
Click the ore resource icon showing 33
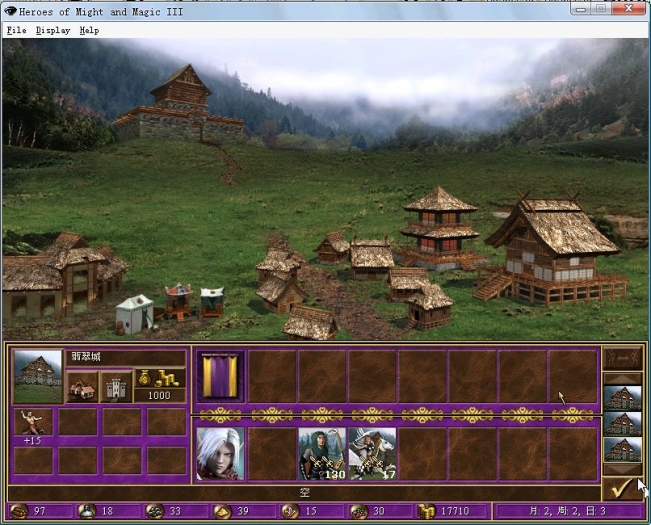coord(155,511)
